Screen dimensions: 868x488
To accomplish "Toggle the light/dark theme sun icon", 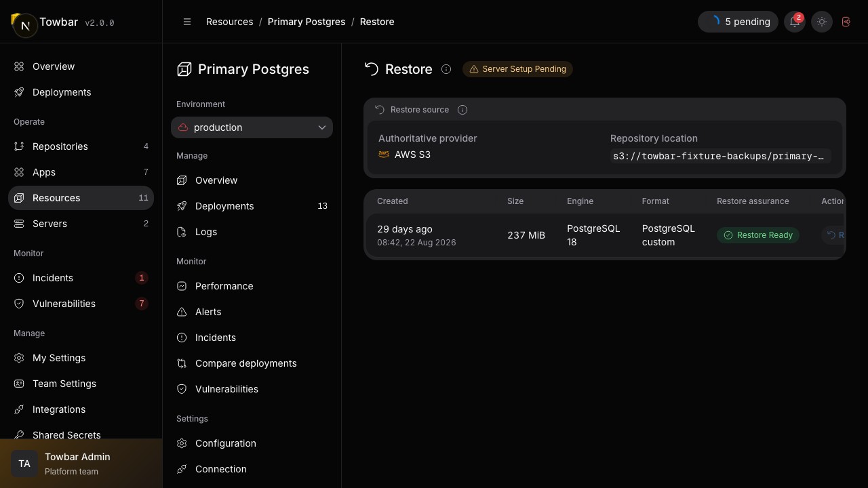I will tap(822, 22).
